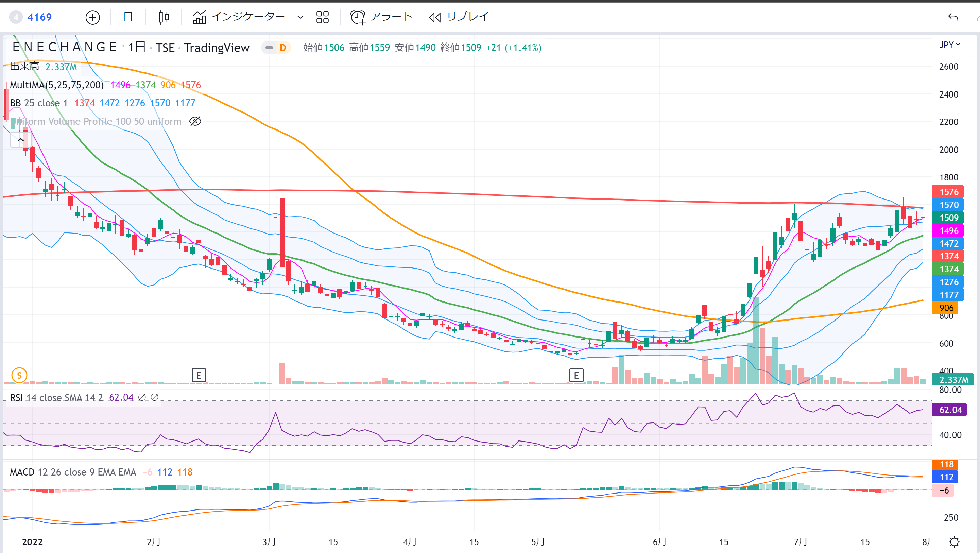The width and height of the screenshot is (980, 553).
Task: Click the ENECHANGE symbol title
Action: pyautogui.click(x=65, y=47)
